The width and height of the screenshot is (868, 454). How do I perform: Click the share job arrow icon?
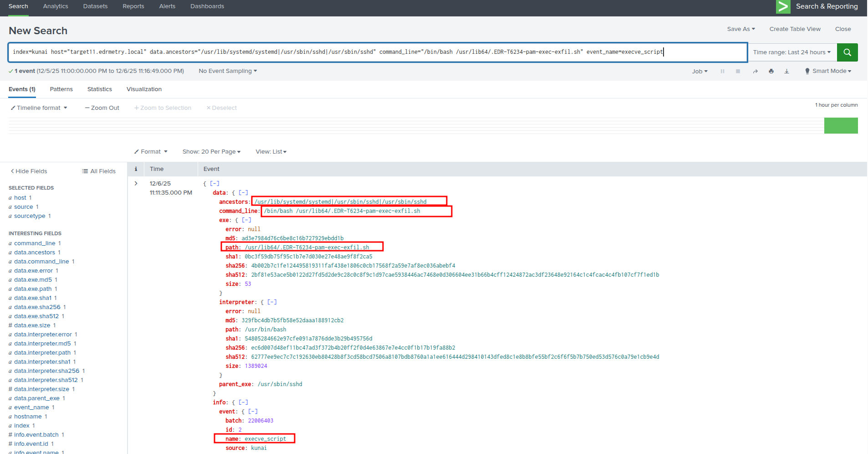pos(755,72)
